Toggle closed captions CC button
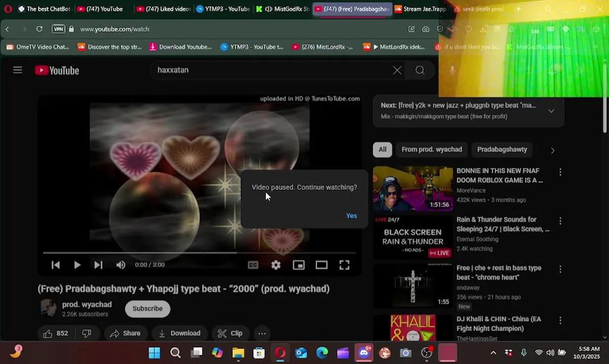This screenshot has width=609, height=364. [253, 265]
